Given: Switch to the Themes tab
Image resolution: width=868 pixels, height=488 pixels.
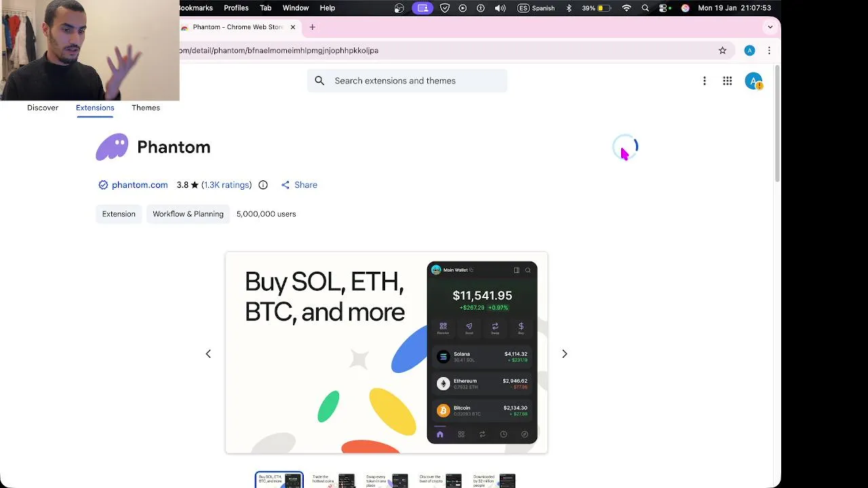Looking at the screenshot, I should 146,108.
